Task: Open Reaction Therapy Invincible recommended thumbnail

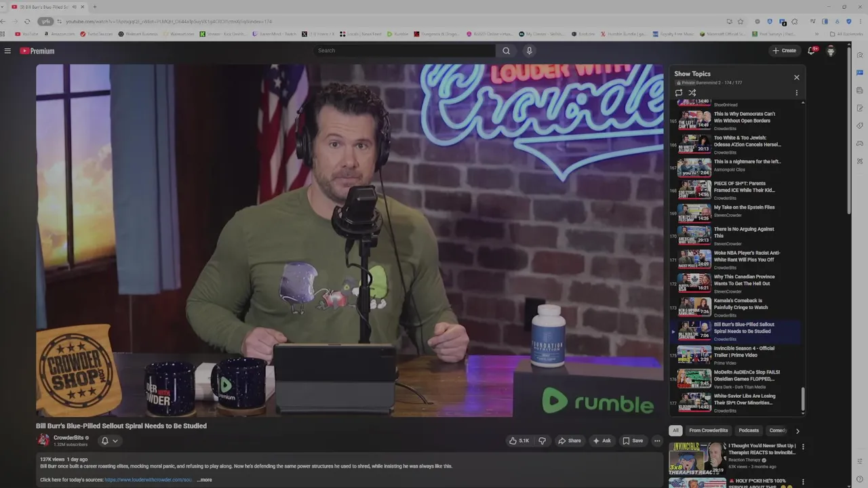Action: [x=697, y=457]
